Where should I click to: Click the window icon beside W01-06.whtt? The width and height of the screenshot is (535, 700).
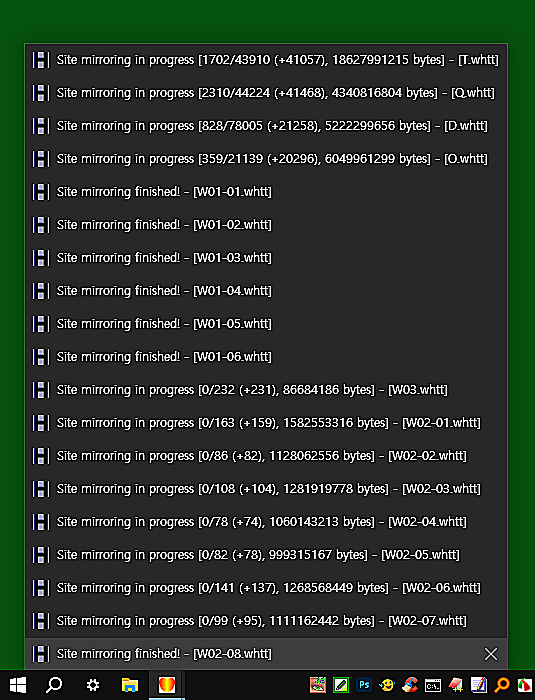click(41, 357)
